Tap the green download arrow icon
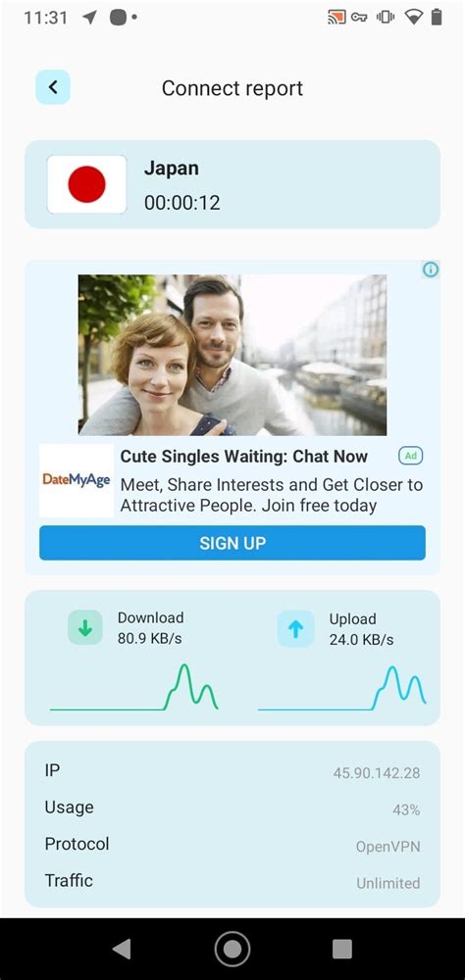 tap(85, 628)
